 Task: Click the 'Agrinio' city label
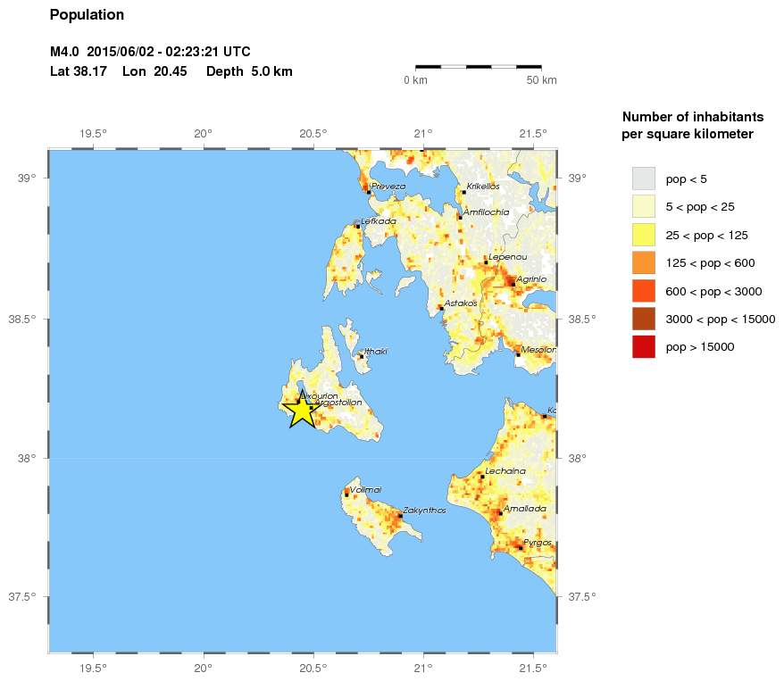click(x=531, y=279)
